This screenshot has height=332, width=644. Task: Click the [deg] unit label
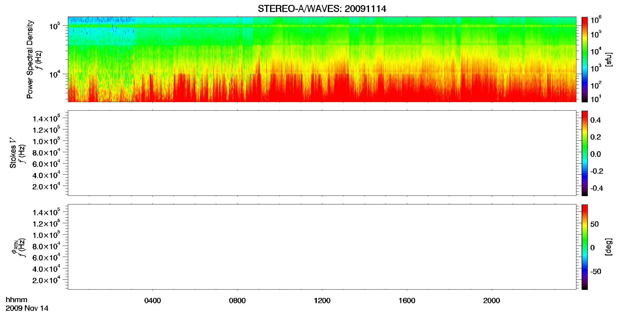(x=609, y=247)
